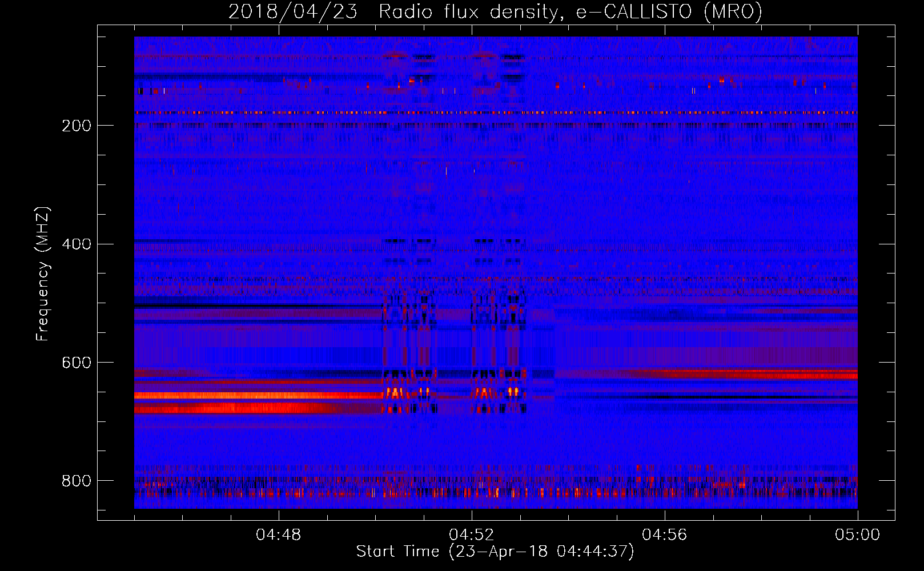This screenshot has width=924, height=571.
Task: Click the 'Start Time (23-Apr-18 04:44:37)' label
Action: (x=495, y=552)
